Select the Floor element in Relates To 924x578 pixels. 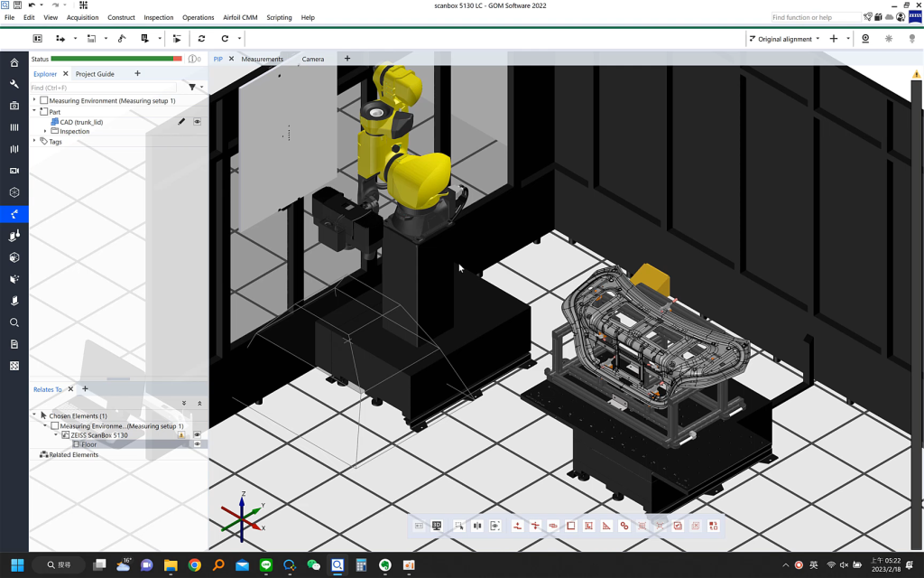pos(89,444)
